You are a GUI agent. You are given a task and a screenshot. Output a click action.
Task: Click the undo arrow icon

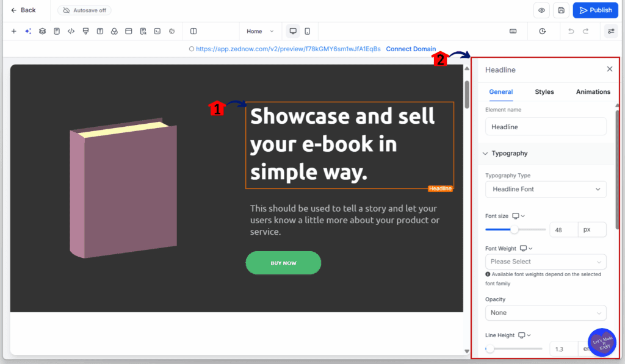(571, 31)
